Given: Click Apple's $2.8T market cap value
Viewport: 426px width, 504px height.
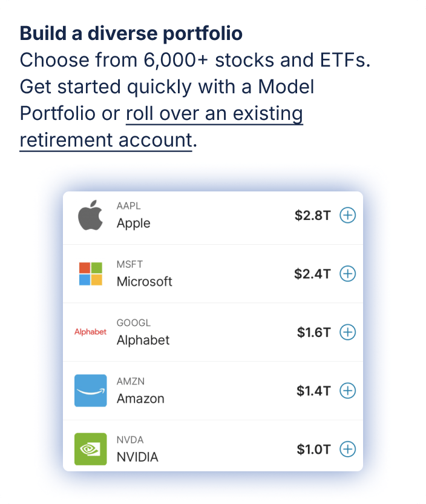Looking at the screenshot, I should 312,215.
